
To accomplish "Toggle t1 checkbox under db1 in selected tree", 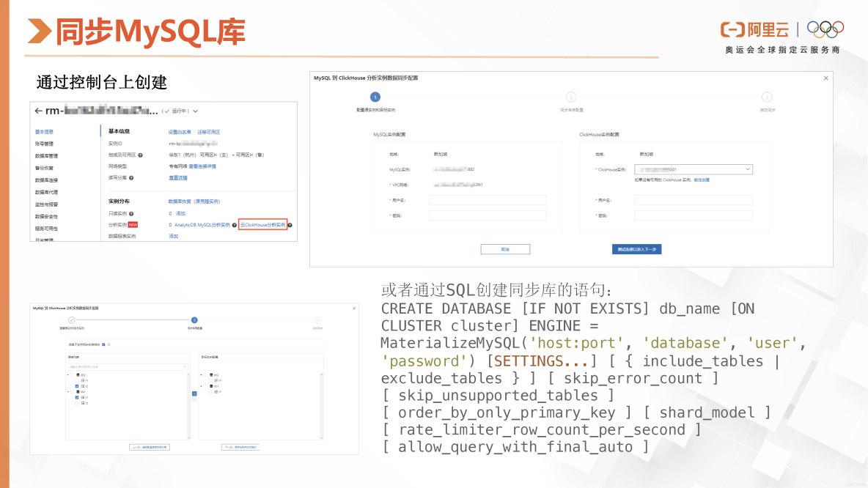I will (x=210, y=392).
